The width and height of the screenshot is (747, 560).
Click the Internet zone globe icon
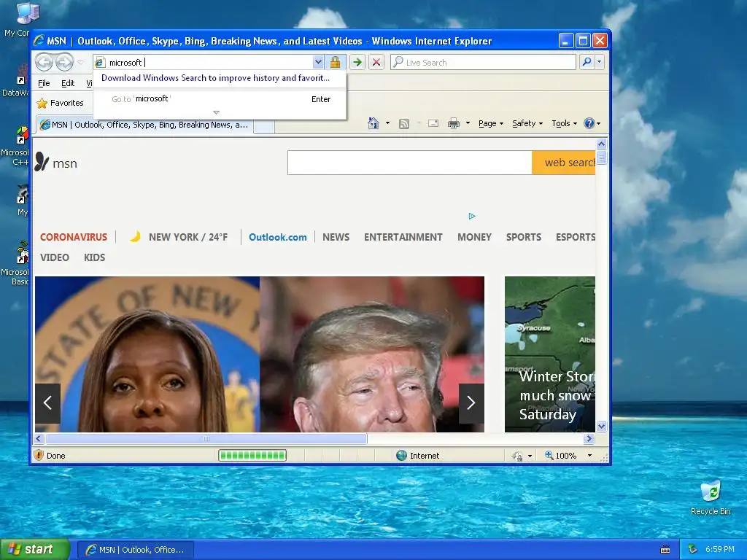coord(402,456)
